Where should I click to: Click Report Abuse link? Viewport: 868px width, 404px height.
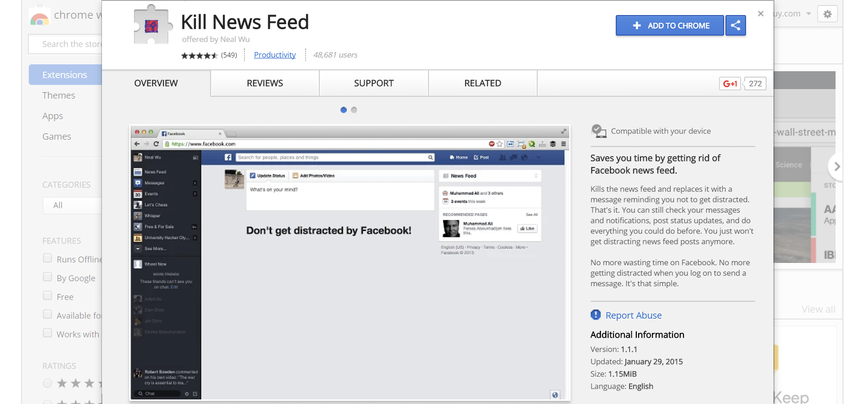pyautogui.click(x=633, y=315)
